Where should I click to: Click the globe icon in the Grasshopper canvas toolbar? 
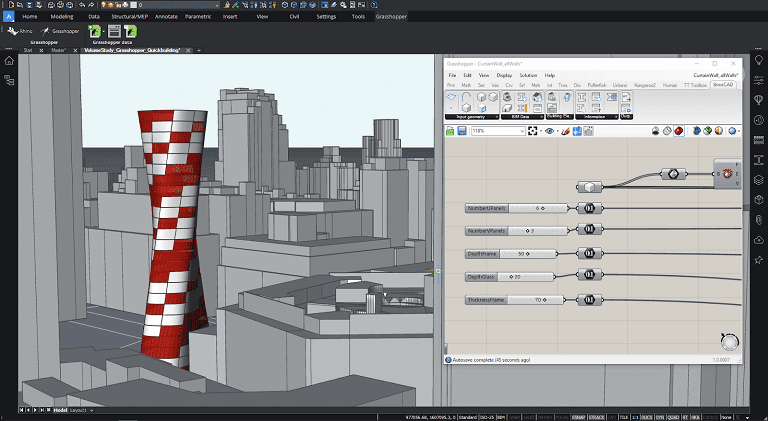[x=732, y=131]
